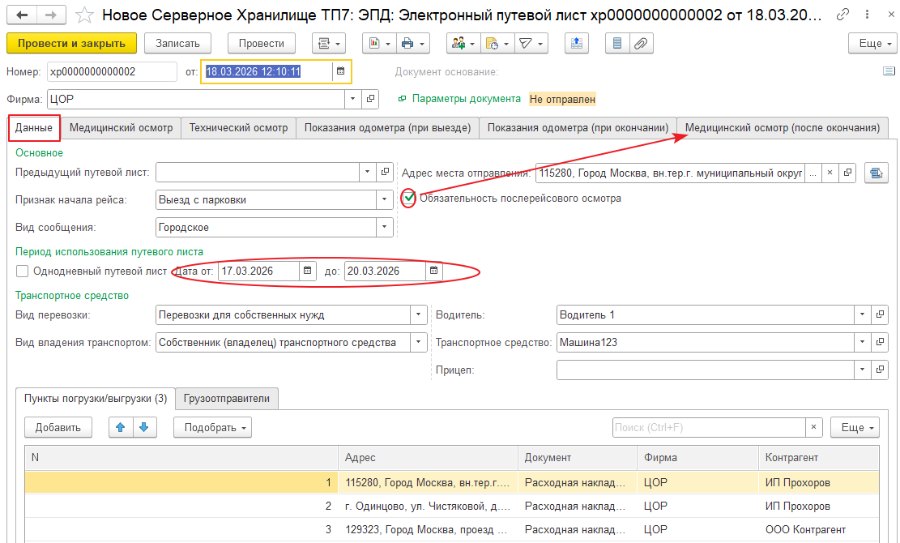Open attached files via paperclip icon
This screenshot has width=900, height=543.
click(x=641, y=43)
